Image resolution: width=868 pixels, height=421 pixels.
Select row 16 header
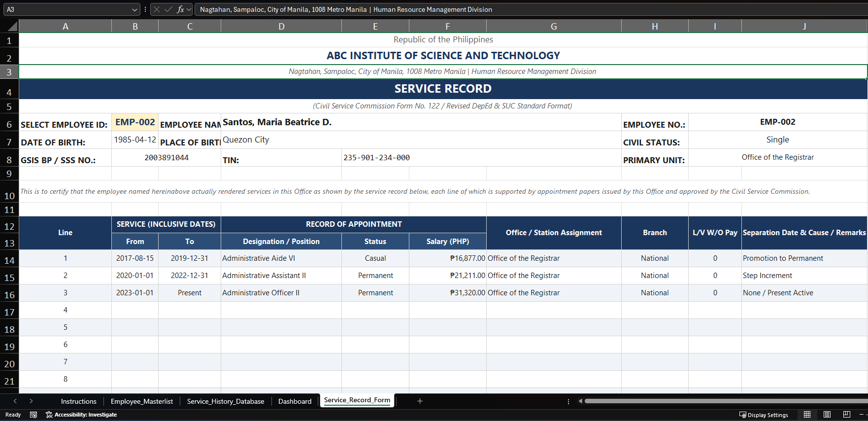[x=9, y=293]
